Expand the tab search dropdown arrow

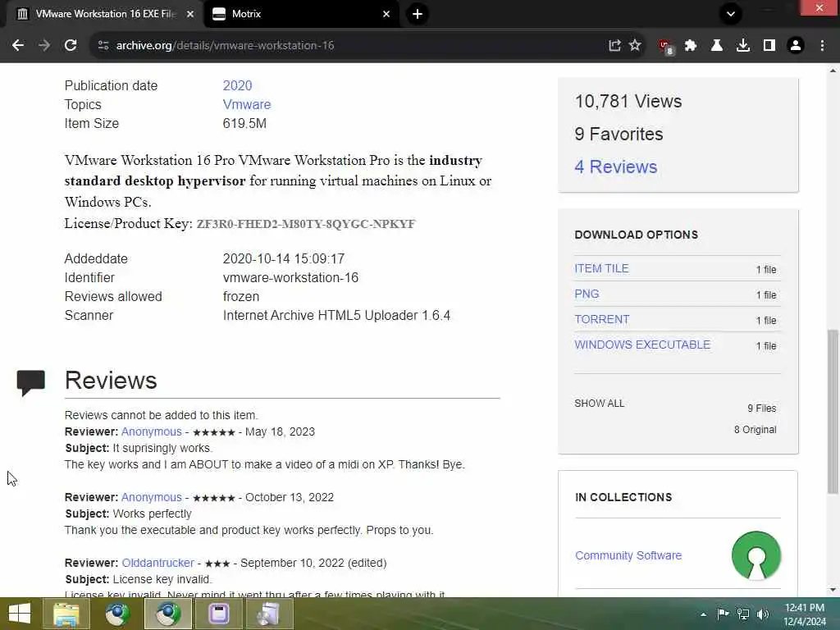[731, 14]
